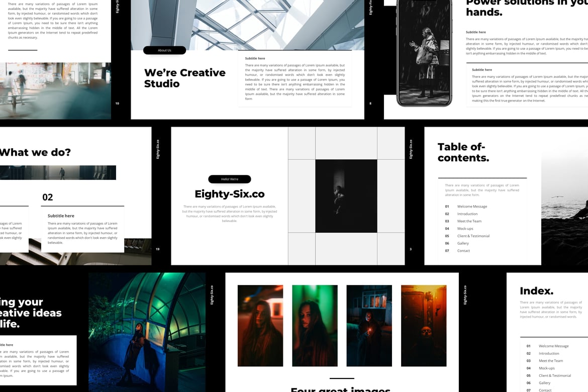Select the "What we do?" heading

pyautogui.click(x=35, y=152)
